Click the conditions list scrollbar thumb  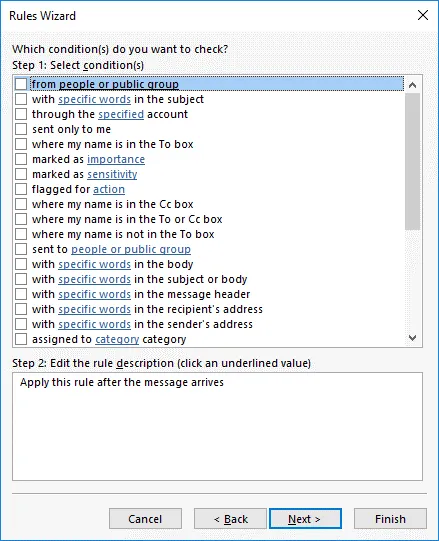(412, 161)
